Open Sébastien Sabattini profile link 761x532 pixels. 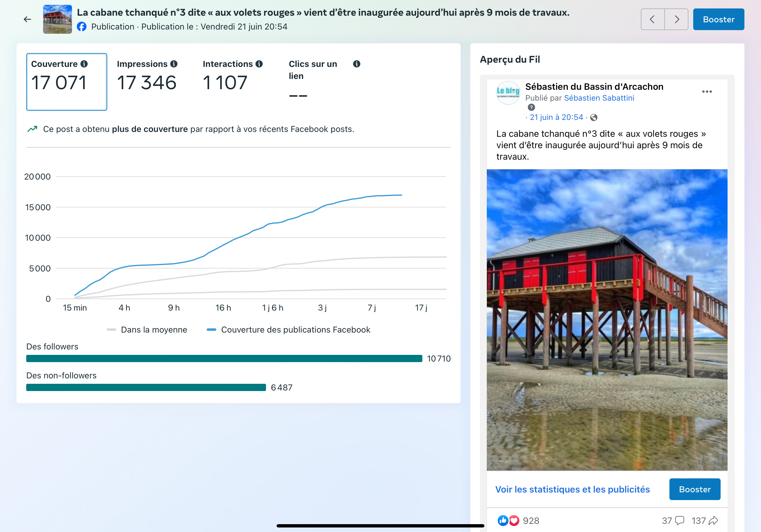(599, 98)
